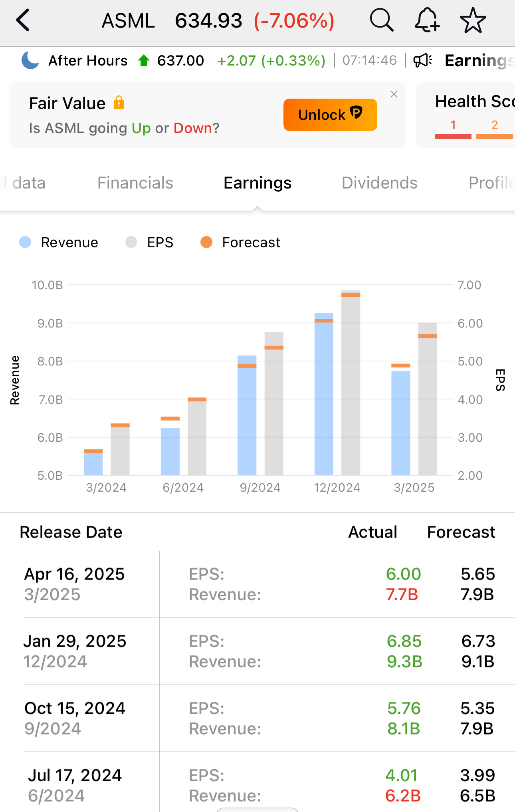The image size is (515, 812).
Task: Select Apr 16, 2025 release row
Action: [257, 584]
